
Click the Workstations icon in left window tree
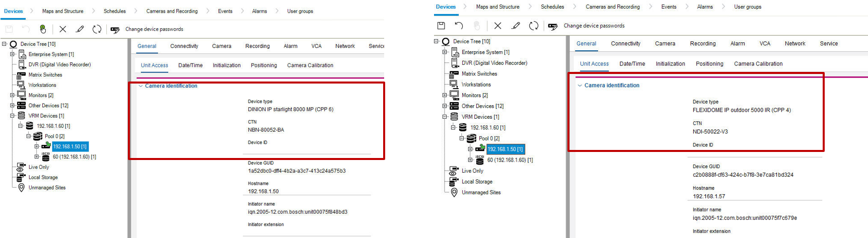coord(21,85)
